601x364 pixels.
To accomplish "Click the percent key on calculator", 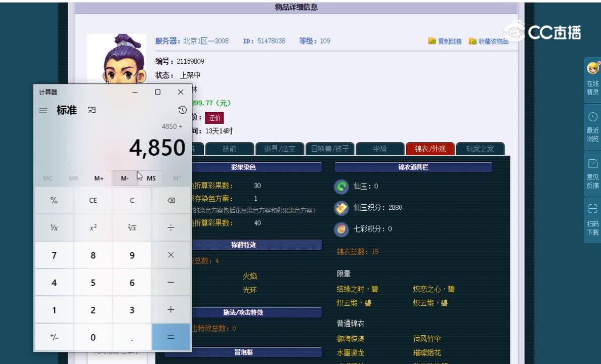I will (54, 200).
